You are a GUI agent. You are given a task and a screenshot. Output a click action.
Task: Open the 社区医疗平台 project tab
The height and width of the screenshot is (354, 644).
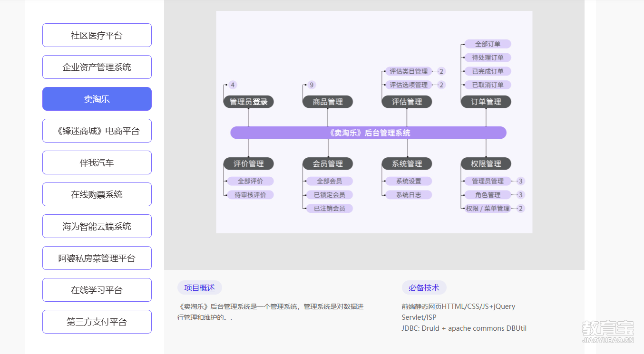pyautogui.click(x=97, y=36)
